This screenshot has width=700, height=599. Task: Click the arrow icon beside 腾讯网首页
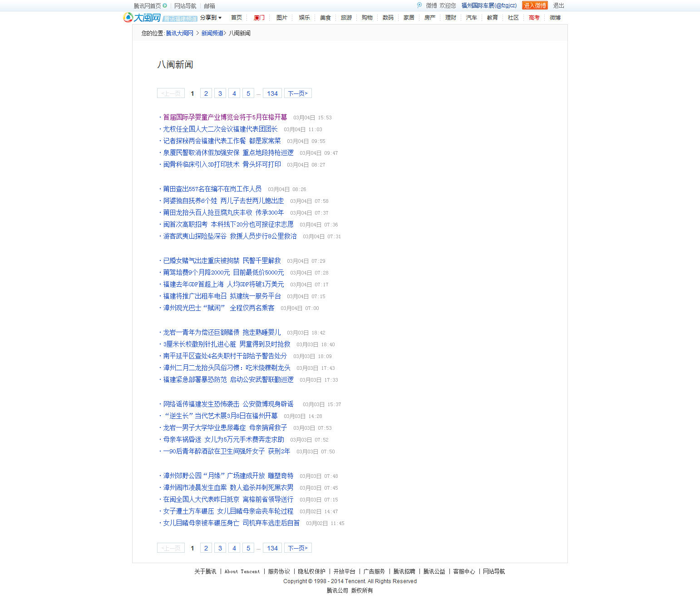click(x=165, y=6)
